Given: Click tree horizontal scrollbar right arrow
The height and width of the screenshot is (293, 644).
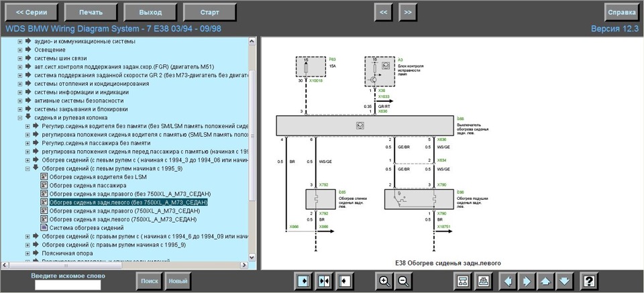Looking at the screenshot, I should pyautogui.click(x=245, y=265).
